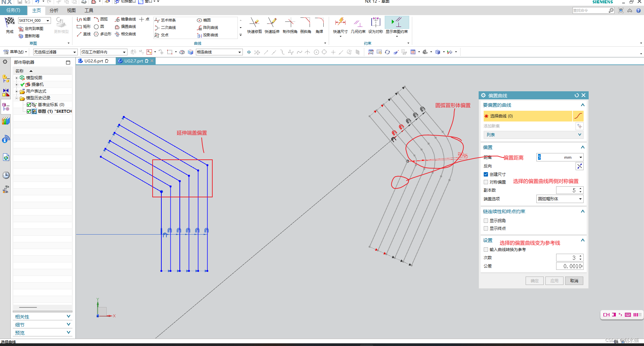
Task: Open the Cap Options dropdown
Action: (x=560, y=199)
